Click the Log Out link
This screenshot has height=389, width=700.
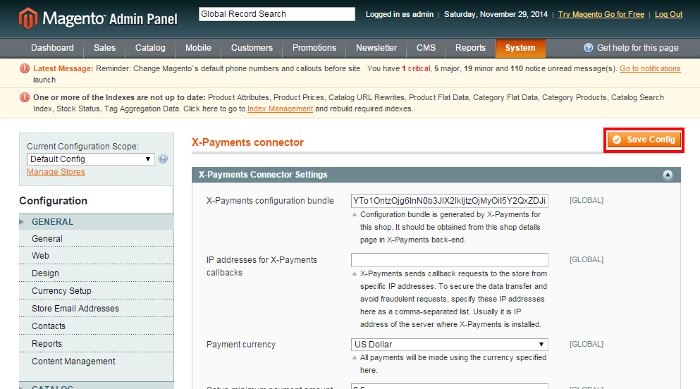click(668, 14)
